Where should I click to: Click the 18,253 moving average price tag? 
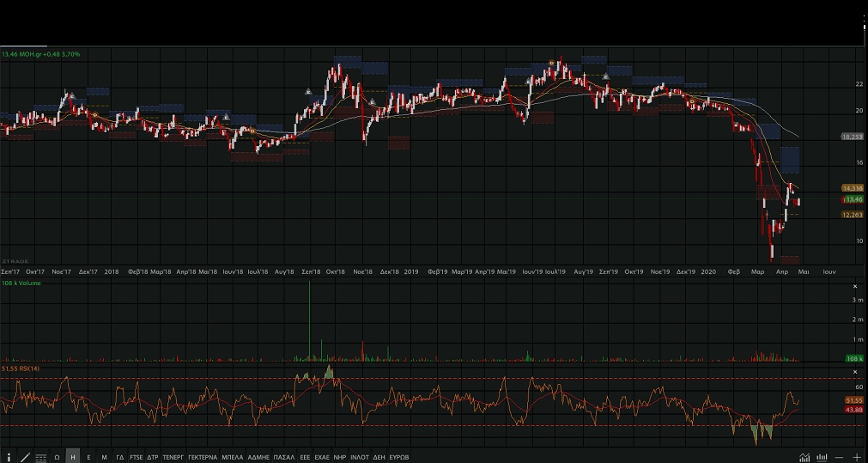[x=852, y=137]
